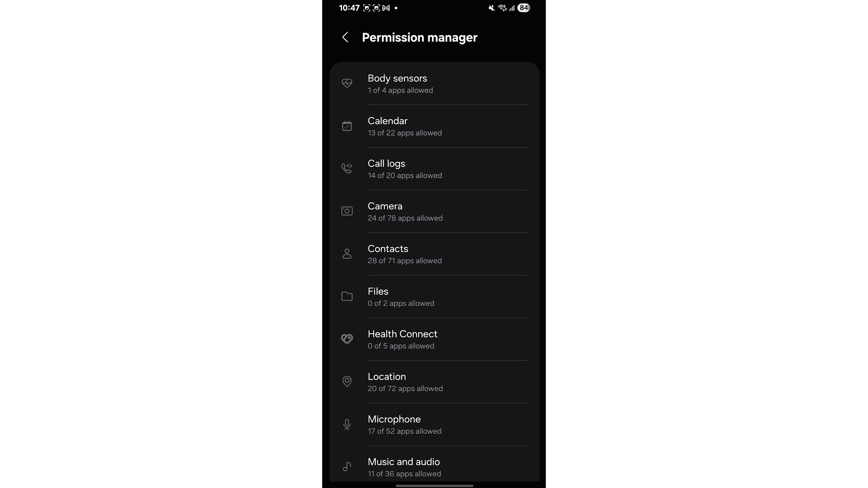
Task: Tap the horizontal scrollbar at screen bottom
Action: pyautogui.click(x=434, y=486)
